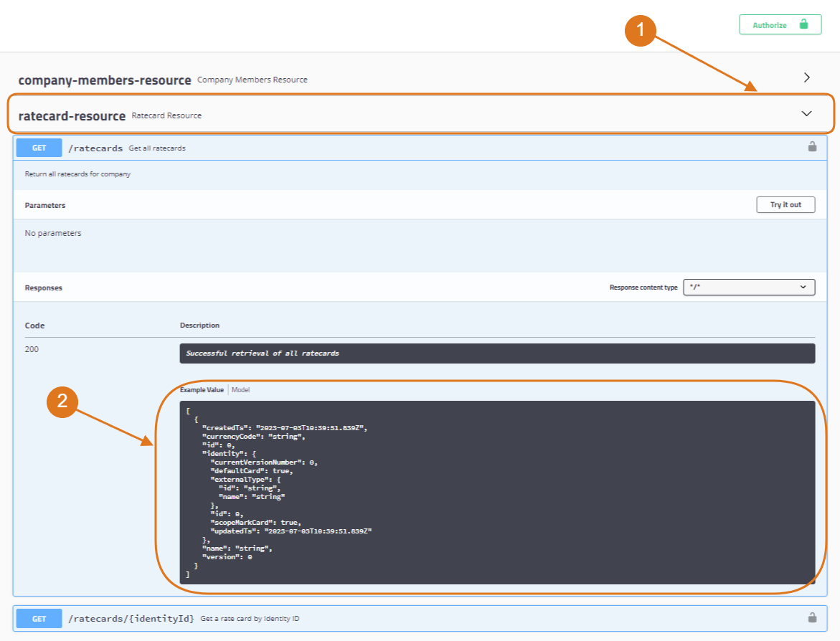Click the 'Response content type' label
Viewport: 840px width, 641px height.
[643, 288]
